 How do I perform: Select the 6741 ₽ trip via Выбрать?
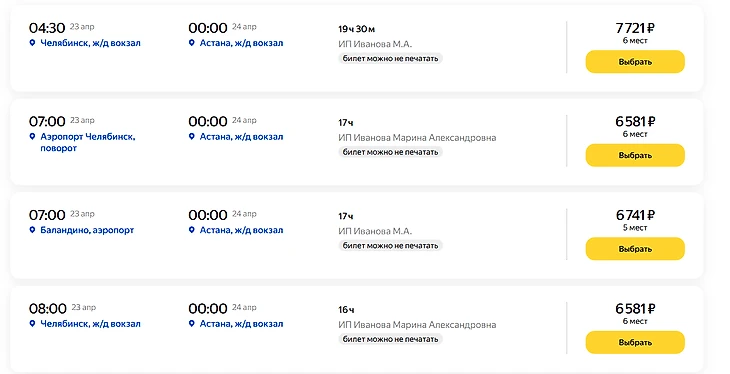pos(635,249)
